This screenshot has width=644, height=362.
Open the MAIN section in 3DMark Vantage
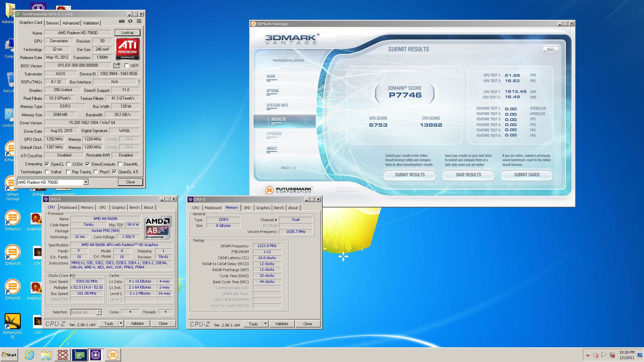(271, 76)
